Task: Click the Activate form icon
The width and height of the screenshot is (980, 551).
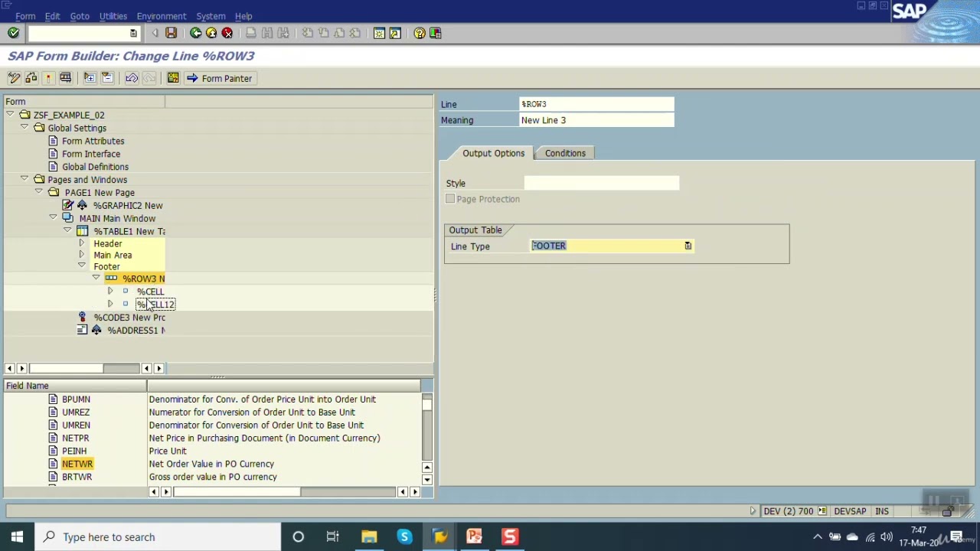Action: pos(47,78)
